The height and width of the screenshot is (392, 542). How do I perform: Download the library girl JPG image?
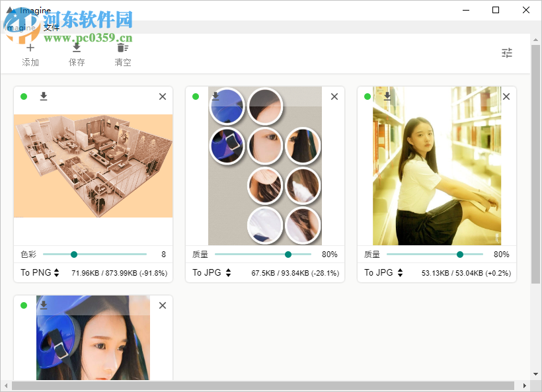387,96
